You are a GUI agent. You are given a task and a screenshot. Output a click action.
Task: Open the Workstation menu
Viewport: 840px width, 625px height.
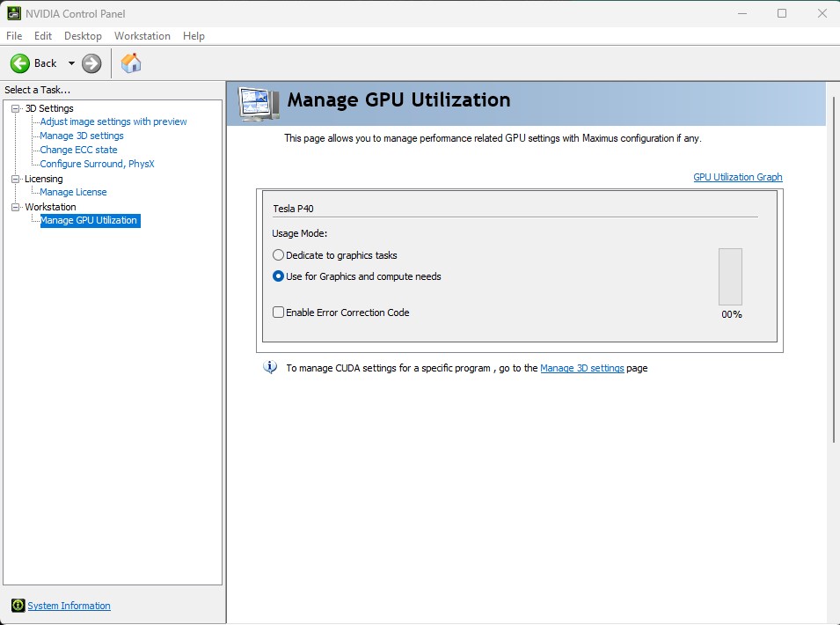(142, 36)
